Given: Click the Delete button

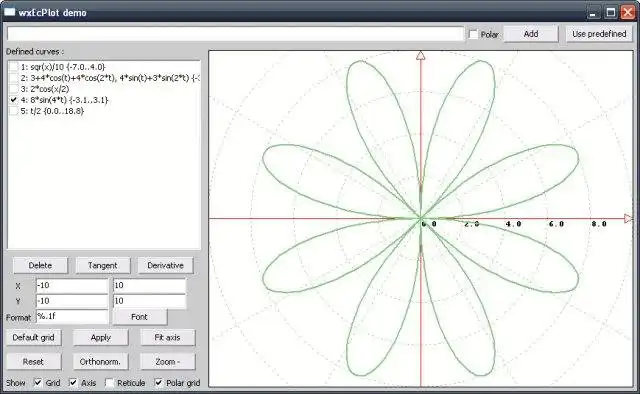Looking at the screenshot, I should [40, 265].
